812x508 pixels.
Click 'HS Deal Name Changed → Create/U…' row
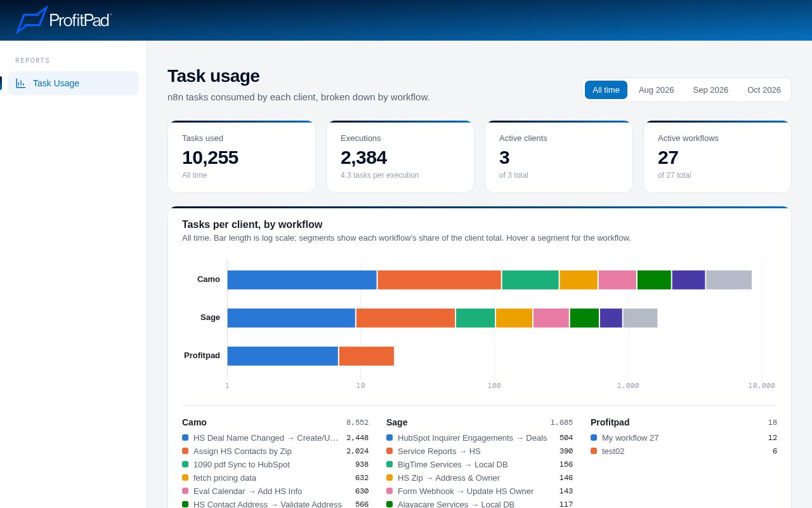[275, 438]
